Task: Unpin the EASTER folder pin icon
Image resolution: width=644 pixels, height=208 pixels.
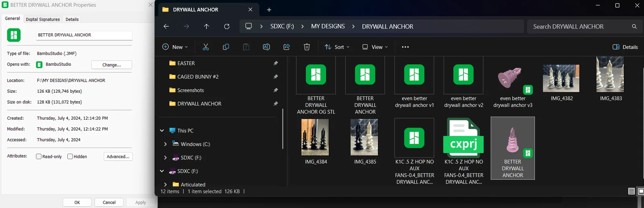Action: point(276,63)
